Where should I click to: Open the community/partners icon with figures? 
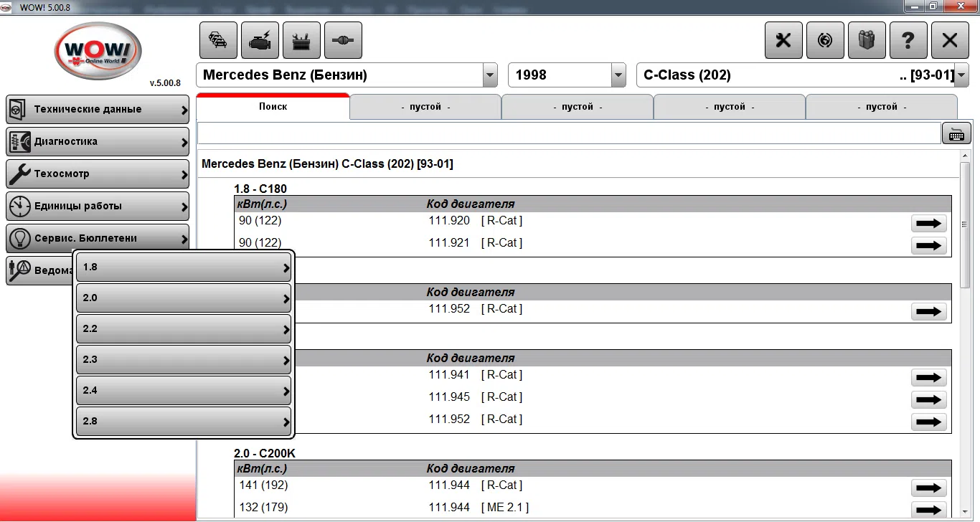pos(867,40)
